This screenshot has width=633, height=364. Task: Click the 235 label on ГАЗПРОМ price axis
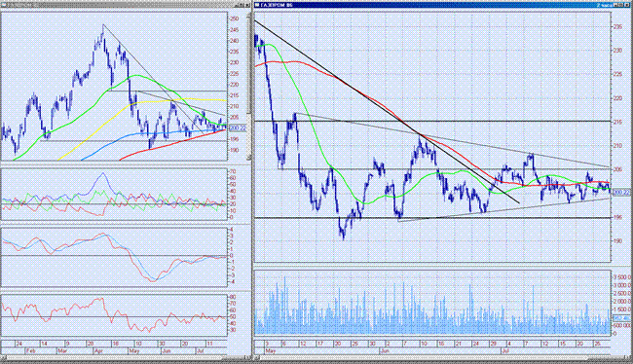pos(618,26)
